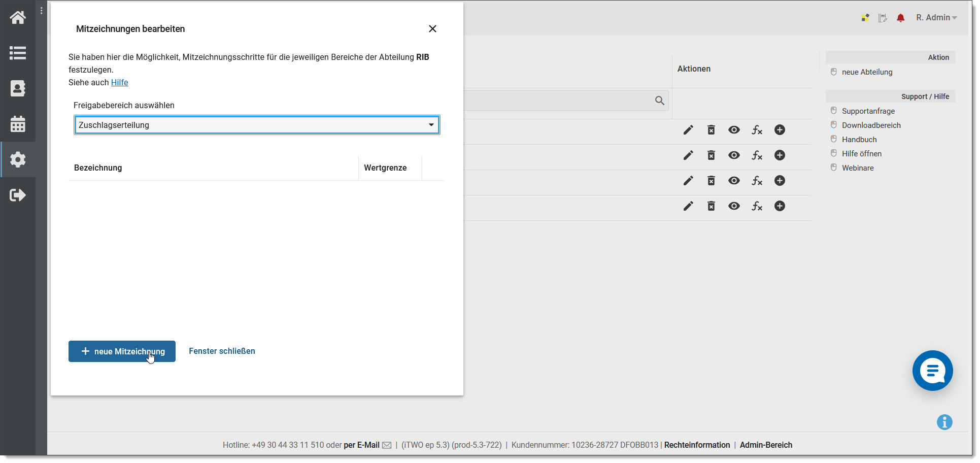Viewport: 980px width, 463px height.
Task: Click the fx function icon in second row
Action: click(757, 155)
